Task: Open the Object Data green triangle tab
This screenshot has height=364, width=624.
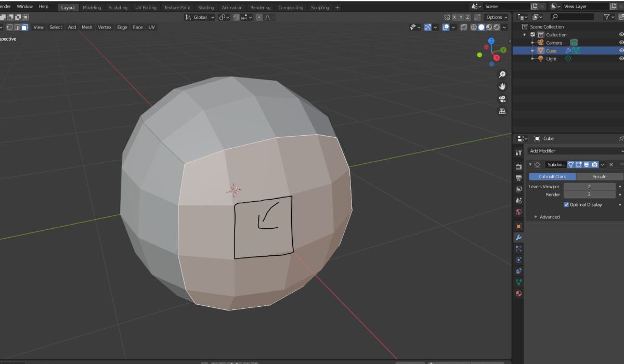Action: (x=518, y=282)
